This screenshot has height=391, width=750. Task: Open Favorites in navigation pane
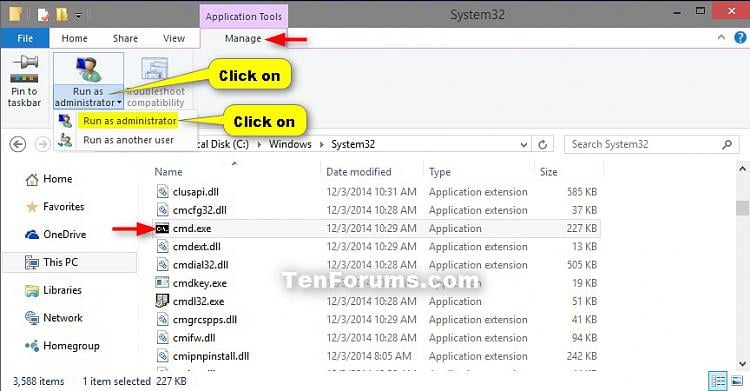point(64,207)
